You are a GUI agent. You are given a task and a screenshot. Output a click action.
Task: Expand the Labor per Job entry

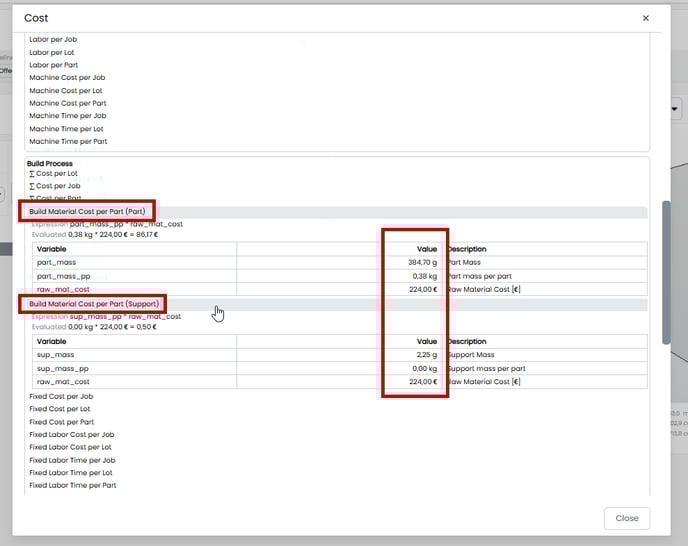click(53, 39)
